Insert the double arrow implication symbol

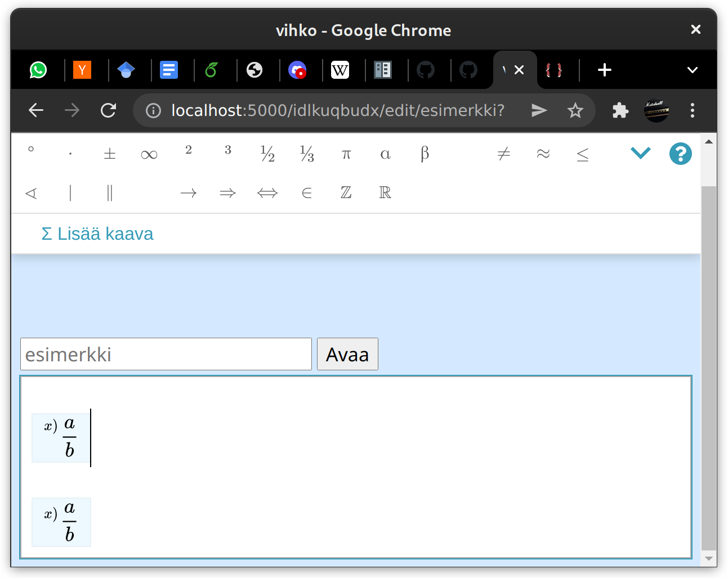227,192
